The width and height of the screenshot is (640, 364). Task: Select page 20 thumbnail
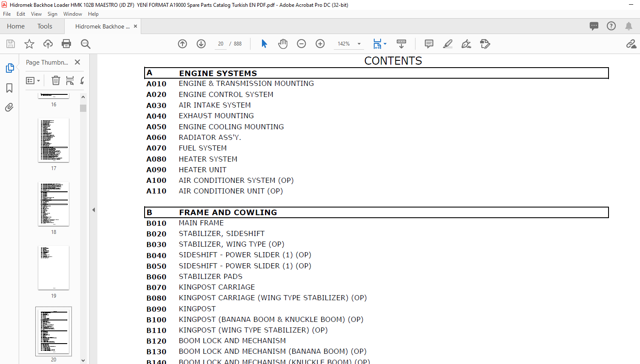point(54,332)
